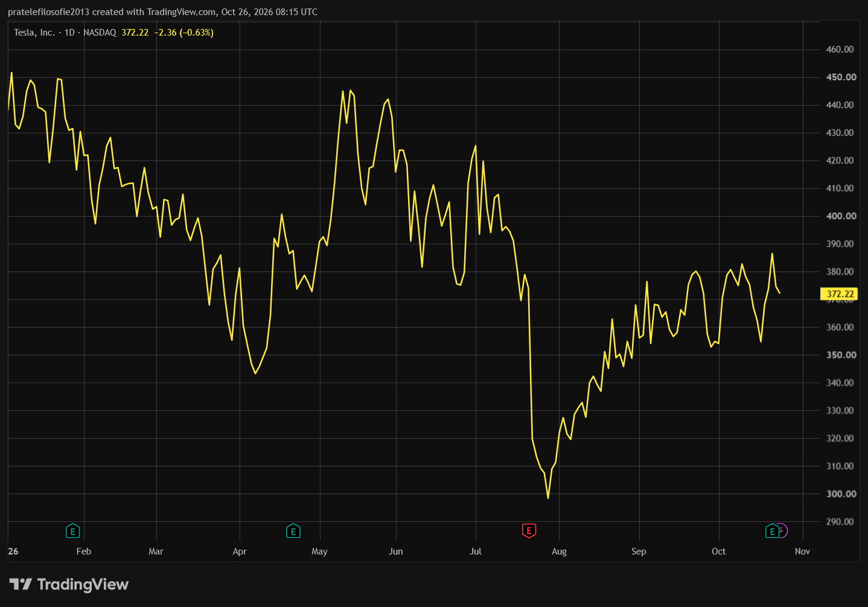Click the 420.00 price axis label
The width and height of the screenshot is (868, 607).
[x=840, y=160]
